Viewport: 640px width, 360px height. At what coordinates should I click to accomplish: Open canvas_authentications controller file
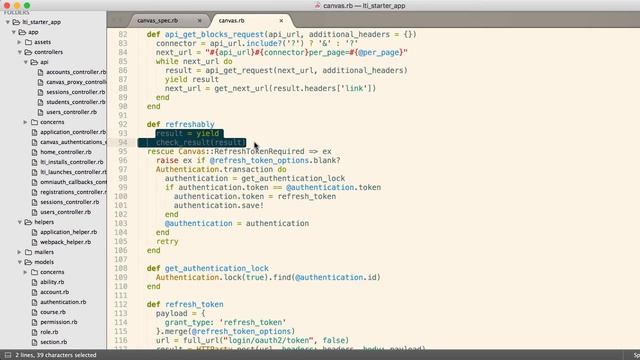pos(73,142)
